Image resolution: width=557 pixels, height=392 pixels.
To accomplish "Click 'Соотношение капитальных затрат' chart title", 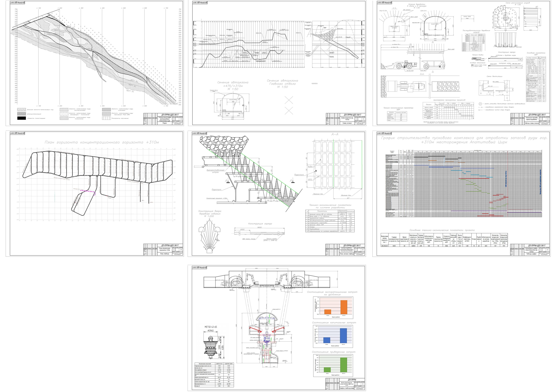I will pos(334,323).
